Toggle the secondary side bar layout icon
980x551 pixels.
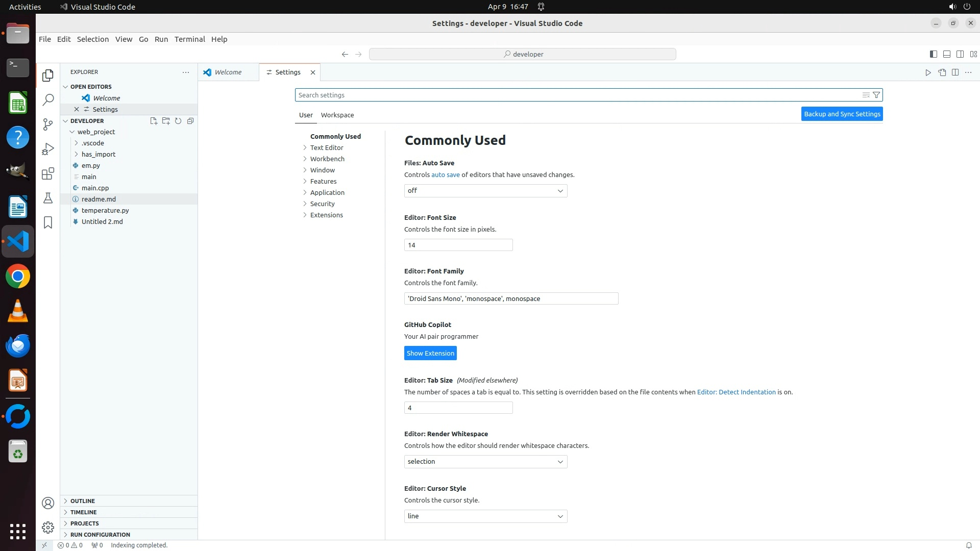[960, 54]
